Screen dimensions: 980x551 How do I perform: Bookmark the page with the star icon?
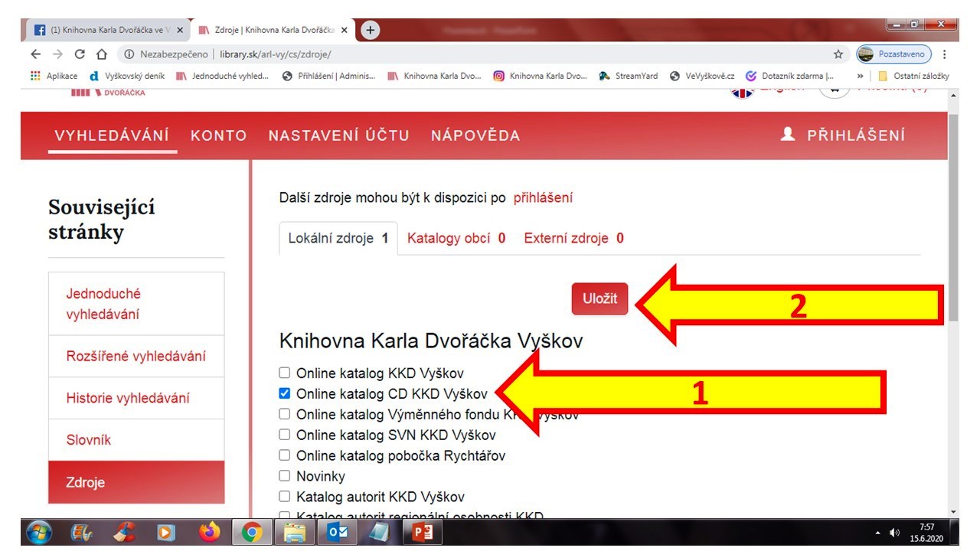click(838, 54)
